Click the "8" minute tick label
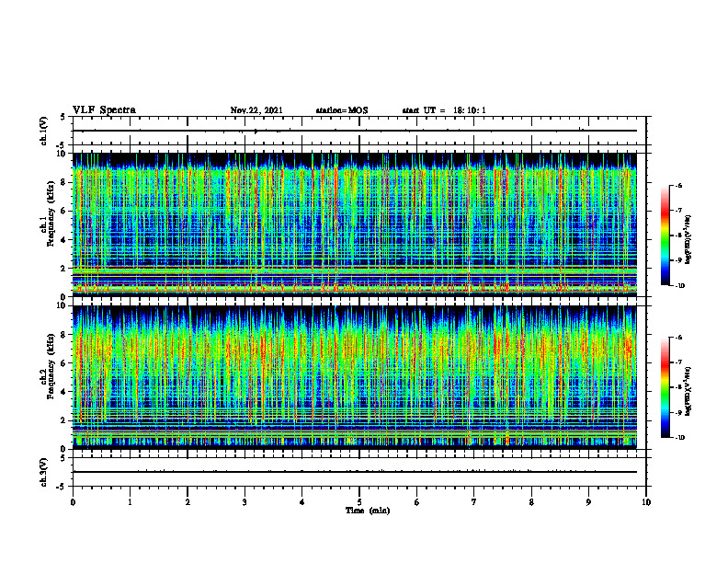This screenshot has width=728, height=563. (x=531, y=502)
